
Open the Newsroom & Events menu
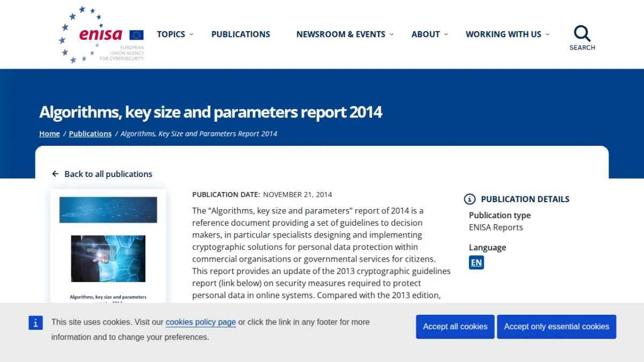pyautogui.click(x=341, y=34)
